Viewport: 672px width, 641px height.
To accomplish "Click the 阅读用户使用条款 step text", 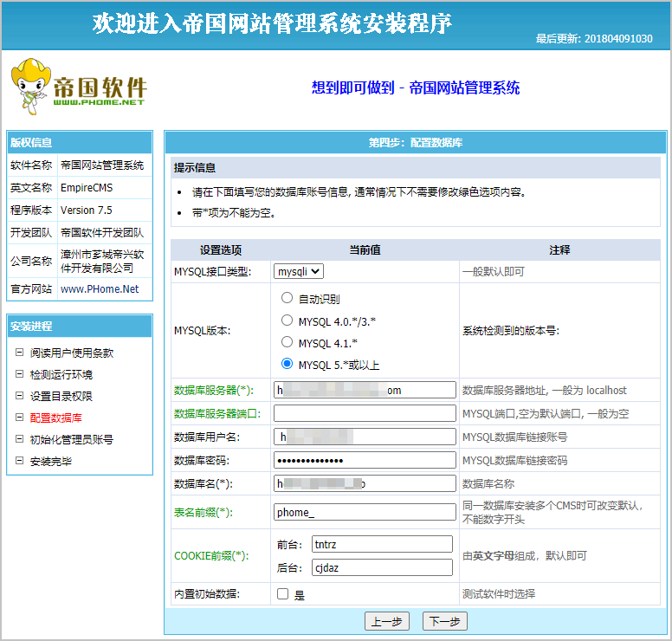I will (x=72, y=353).
